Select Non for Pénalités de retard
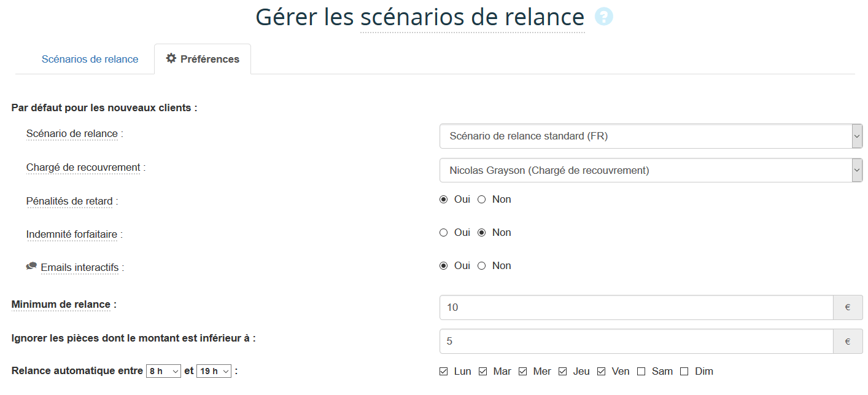This screenshot has height=395, width=868. point(482,200)
